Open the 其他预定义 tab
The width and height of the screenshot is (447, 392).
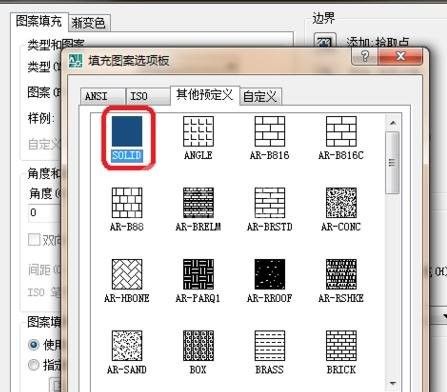pos(205,95)
